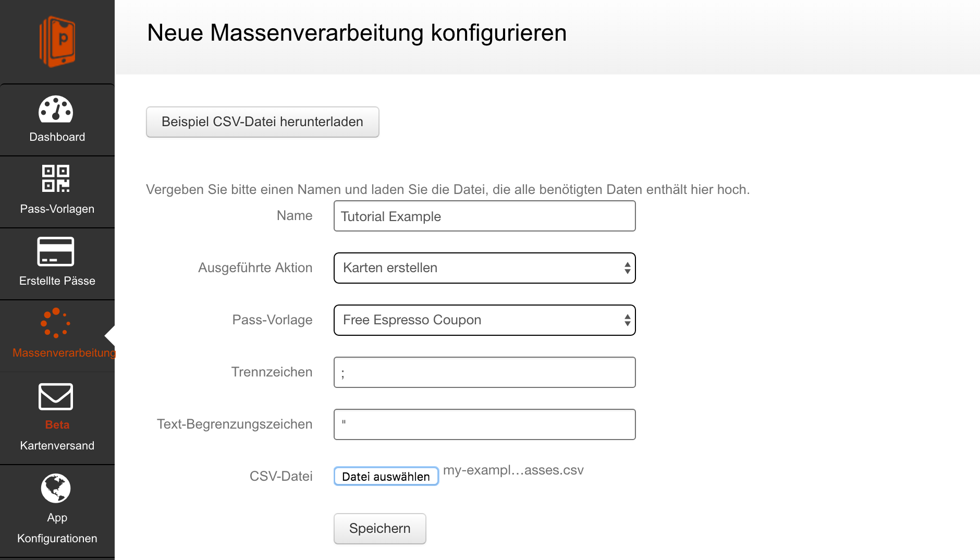This screenshot has width=980, height=560.
Task: Click the page heading Neue Massenverarbeitung konfigurieren
Action: (x=357, y=33)
